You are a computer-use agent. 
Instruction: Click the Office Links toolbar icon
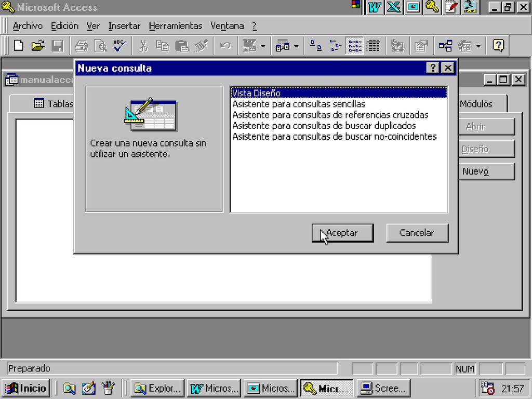click(249, 46)
